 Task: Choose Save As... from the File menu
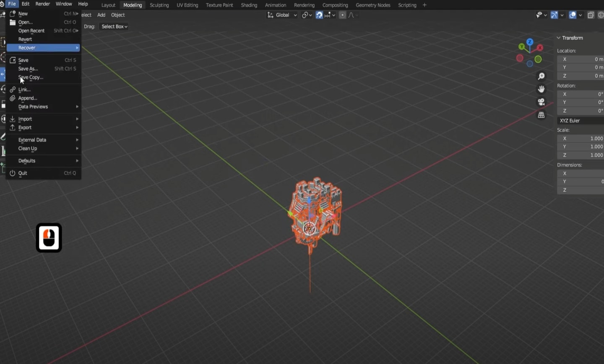[43, 69]
